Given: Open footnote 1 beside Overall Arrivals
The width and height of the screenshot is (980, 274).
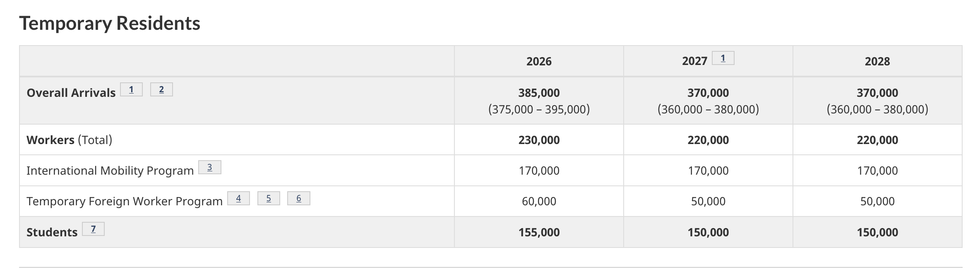Looking at the screenshot, I should [x=131, y=90].
